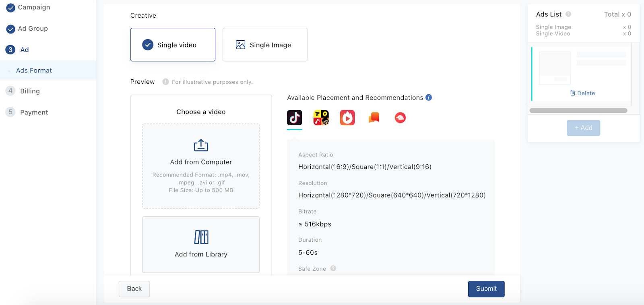
Task: Go to the Billing step
Action: point(30,91)
